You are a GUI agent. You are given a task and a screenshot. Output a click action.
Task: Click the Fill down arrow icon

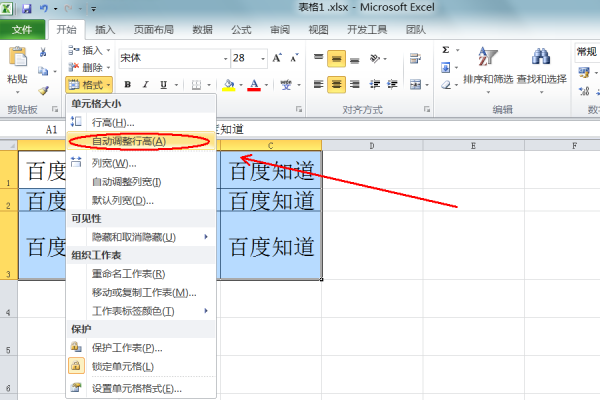[x=445, y=68]
